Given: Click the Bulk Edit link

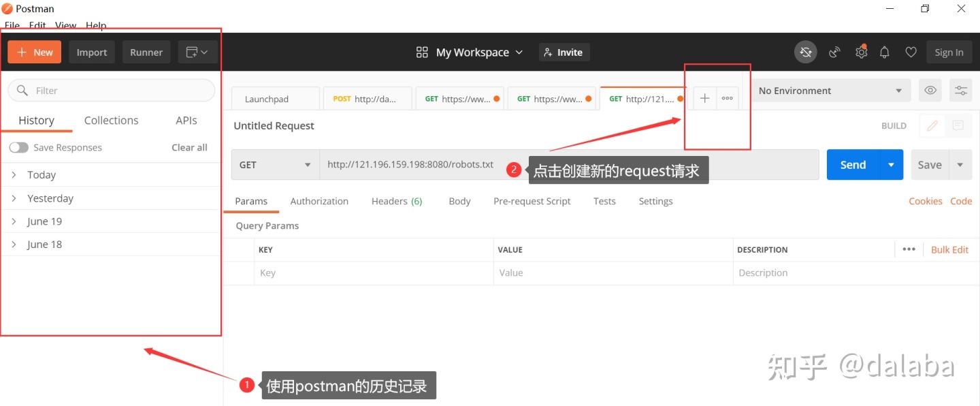Looking at the screenshot, I should point(949,250).
